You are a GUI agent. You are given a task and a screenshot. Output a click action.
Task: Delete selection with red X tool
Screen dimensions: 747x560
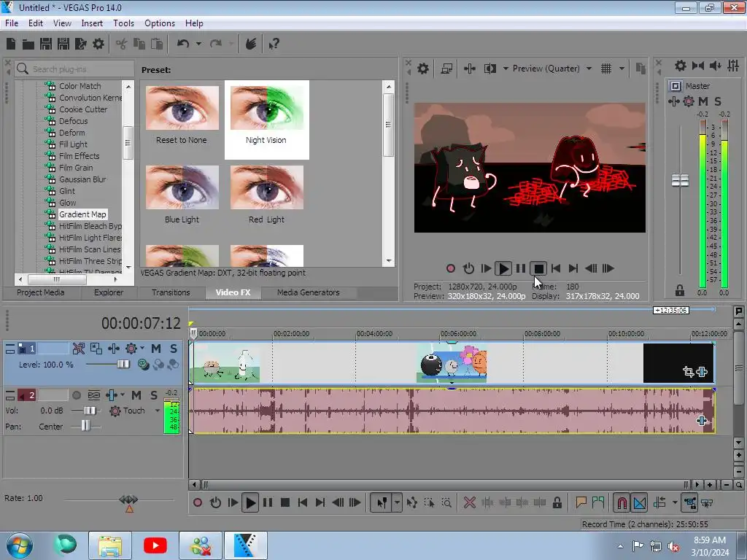(470, 502)
